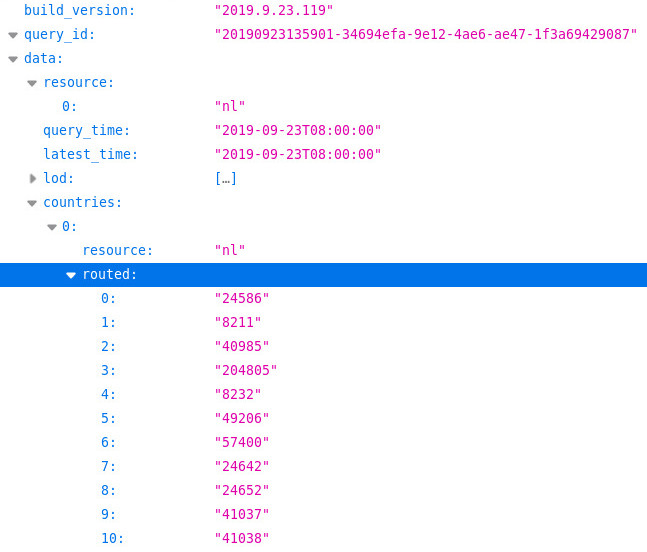The image size is (647, 552).
Task: Select routed value "204805"
Action: [x=246, y=370]
